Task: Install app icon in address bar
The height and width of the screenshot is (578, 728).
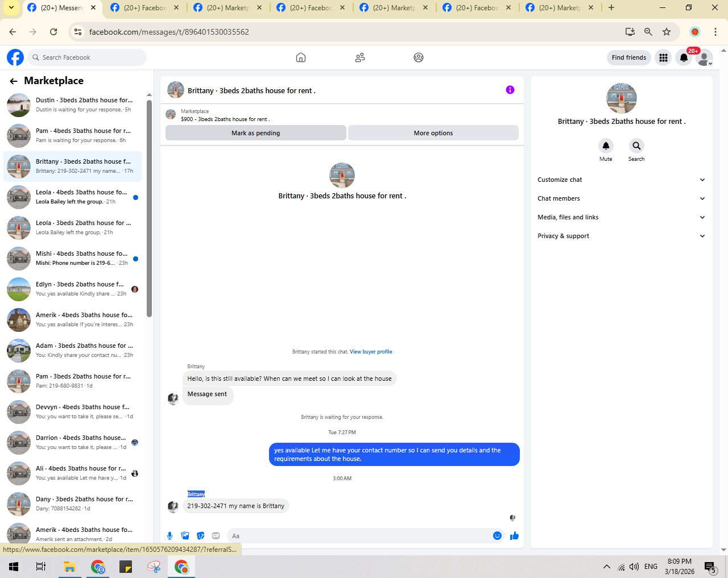Action: 630,32
